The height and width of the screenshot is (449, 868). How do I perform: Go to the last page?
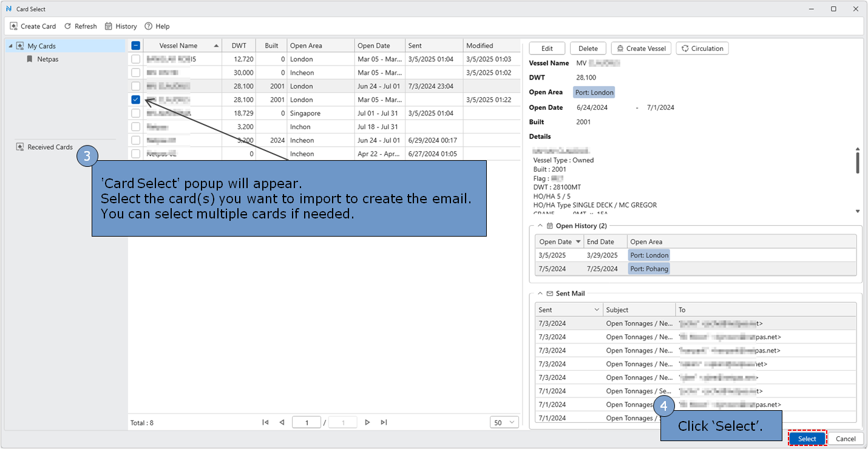[x=384, y=422]
